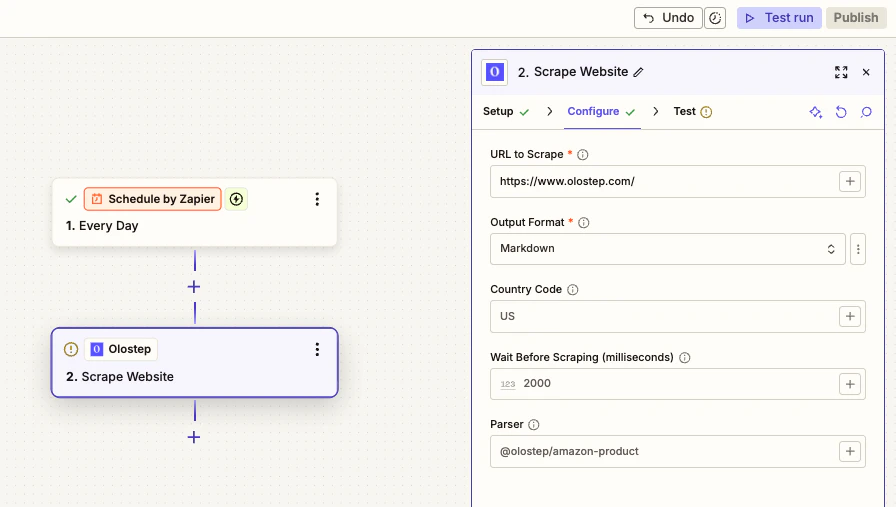Click the Undo button
896x507 pixels.
click(667, 18)
